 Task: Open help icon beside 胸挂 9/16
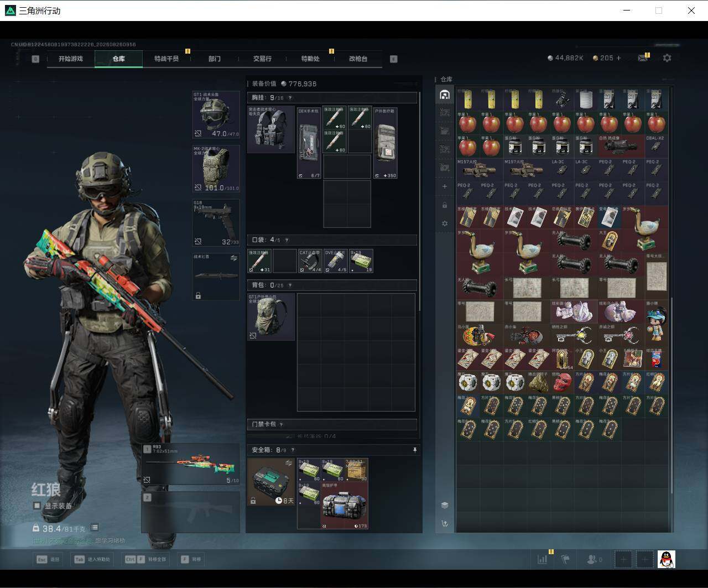pos(290,98)
